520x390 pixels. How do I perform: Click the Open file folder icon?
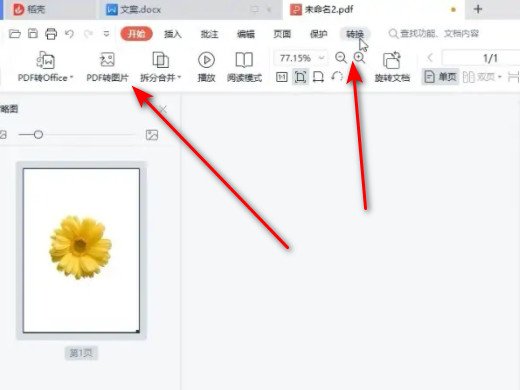(15, 34)
